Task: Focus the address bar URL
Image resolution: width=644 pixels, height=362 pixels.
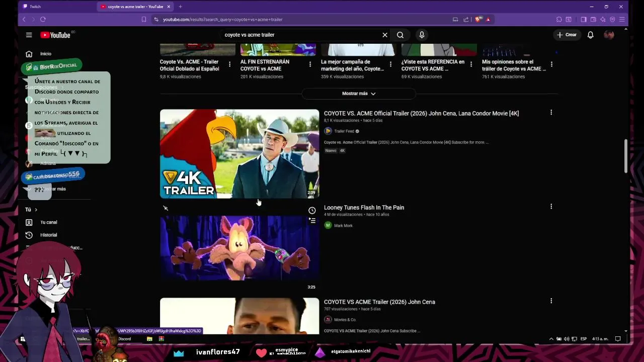Action: tap(223, 19)
